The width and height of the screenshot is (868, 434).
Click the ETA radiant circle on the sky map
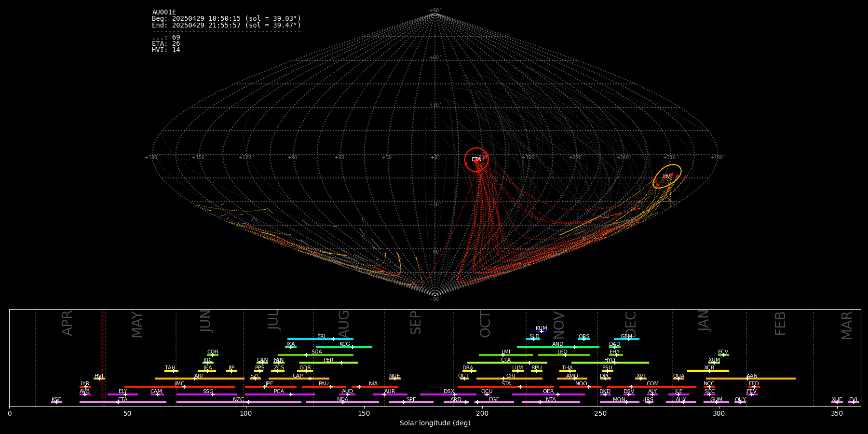pos(476,160)
